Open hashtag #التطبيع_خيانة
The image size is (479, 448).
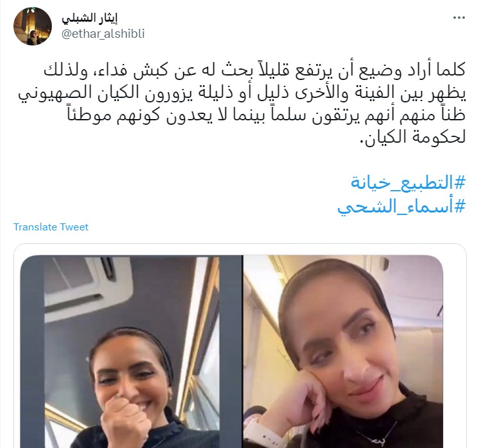[x=408, y=182]
